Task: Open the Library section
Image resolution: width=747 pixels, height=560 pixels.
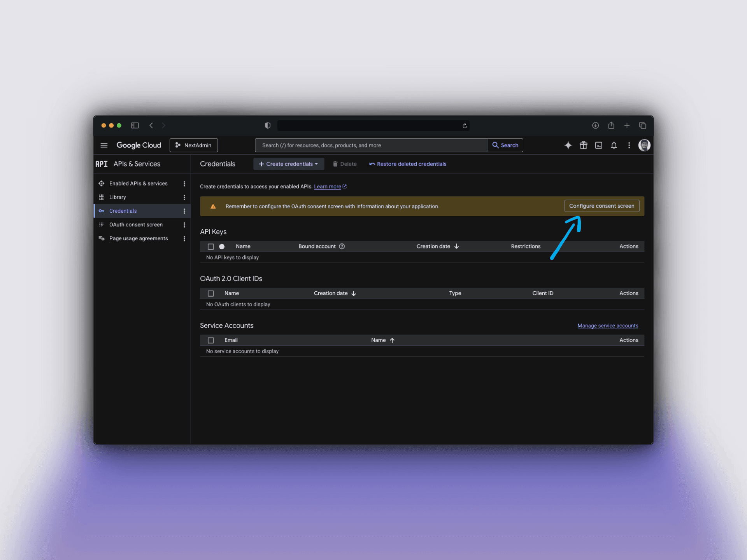Action: click(117, 197)
